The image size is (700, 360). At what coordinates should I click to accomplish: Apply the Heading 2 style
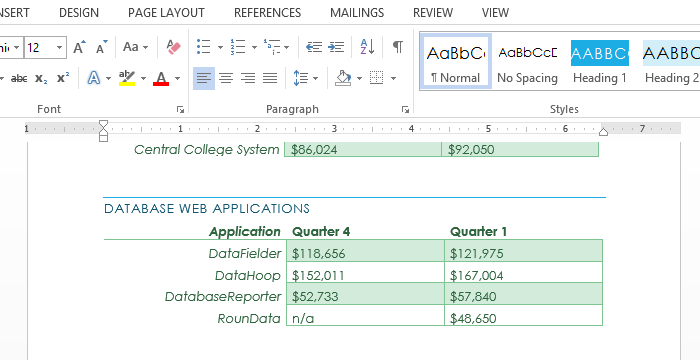(671, 61)
